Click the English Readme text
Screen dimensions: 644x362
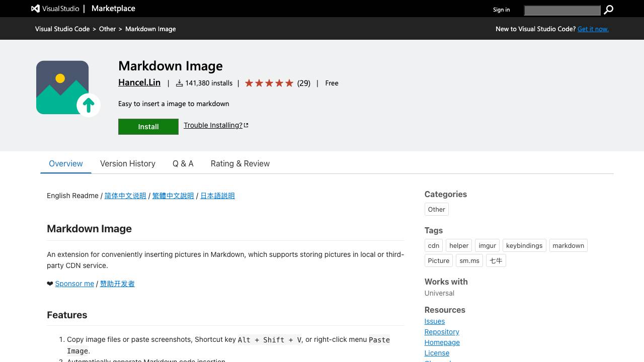(72, 196)
